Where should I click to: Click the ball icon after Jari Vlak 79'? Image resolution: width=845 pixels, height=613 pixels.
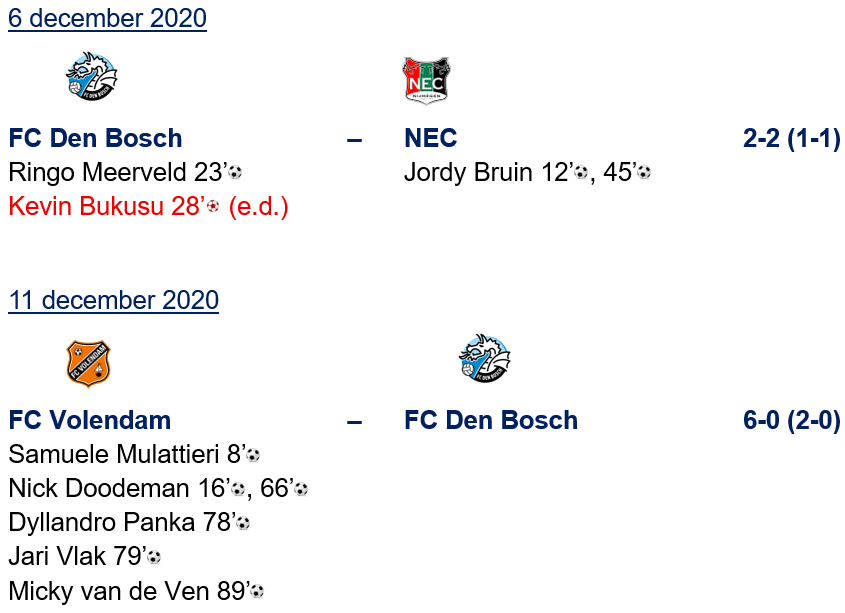pyautogui.click(x=154, y=557)
